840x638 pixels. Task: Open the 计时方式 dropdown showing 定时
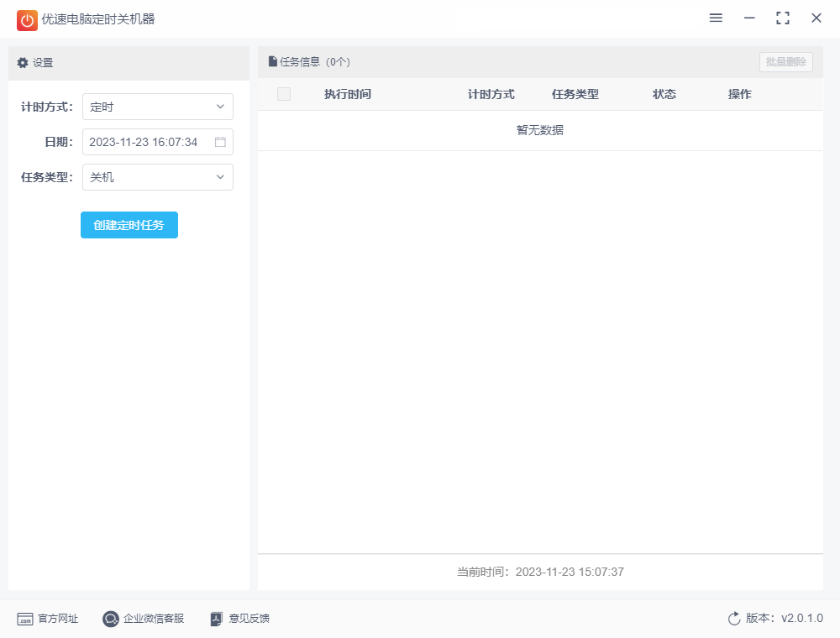[x=157, y=107]
